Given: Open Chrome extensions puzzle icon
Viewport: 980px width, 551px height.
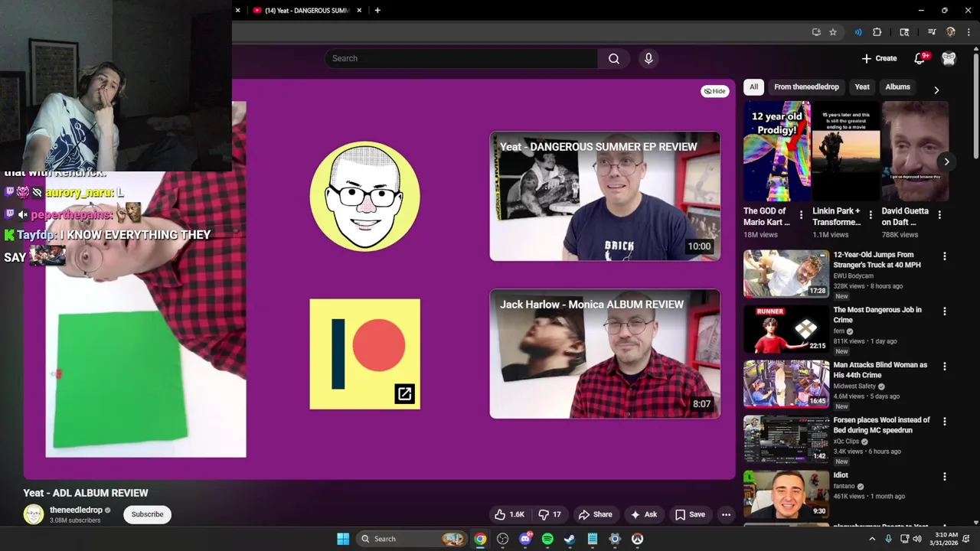Looking at the screenshot, I should click(x=877, y=32).
